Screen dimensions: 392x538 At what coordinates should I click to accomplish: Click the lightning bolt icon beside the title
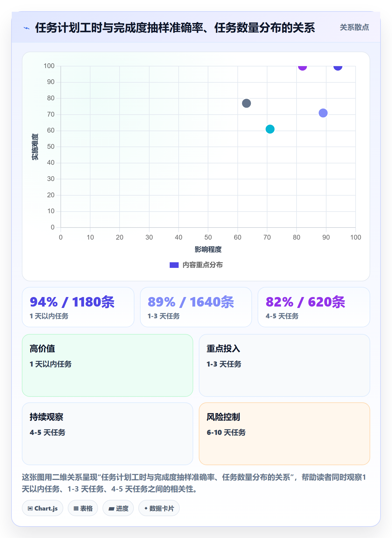point(27,28)
